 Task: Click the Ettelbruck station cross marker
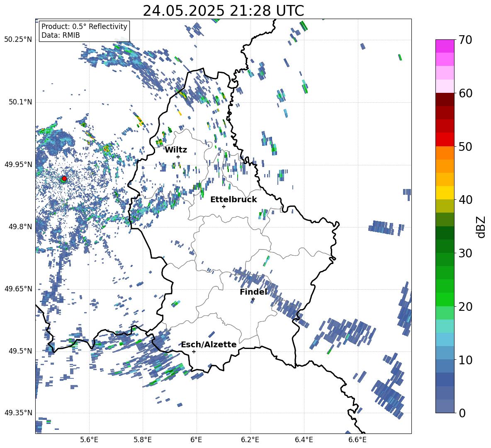click(x=224, y=206)
